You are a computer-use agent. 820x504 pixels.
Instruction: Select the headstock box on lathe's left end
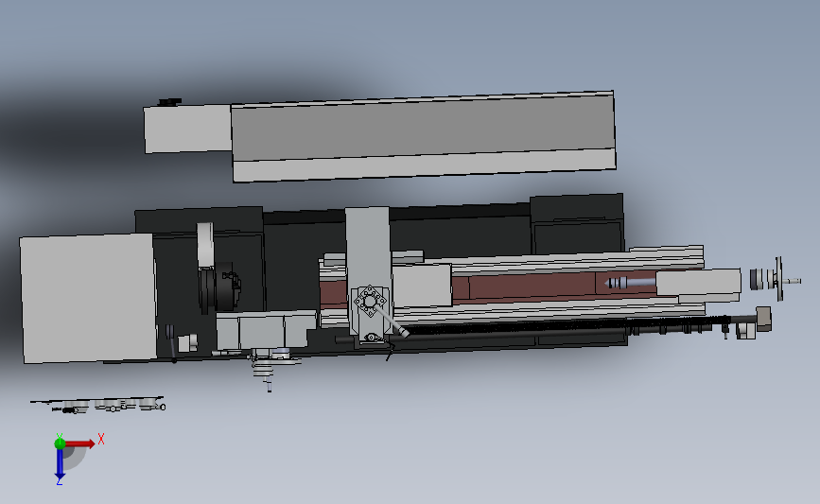point(88,298)
